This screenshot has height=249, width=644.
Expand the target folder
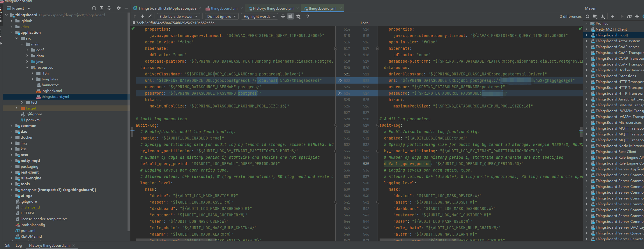[x=17, y=108]
